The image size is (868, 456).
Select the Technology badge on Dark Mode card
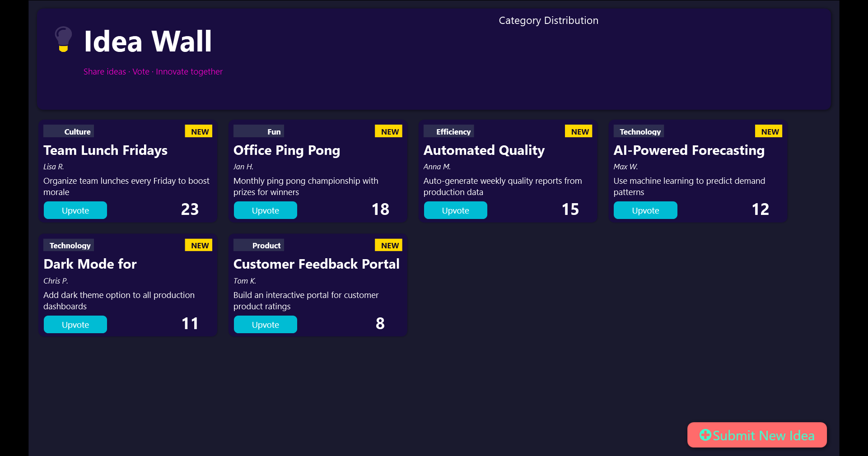(x=68, y=245)
